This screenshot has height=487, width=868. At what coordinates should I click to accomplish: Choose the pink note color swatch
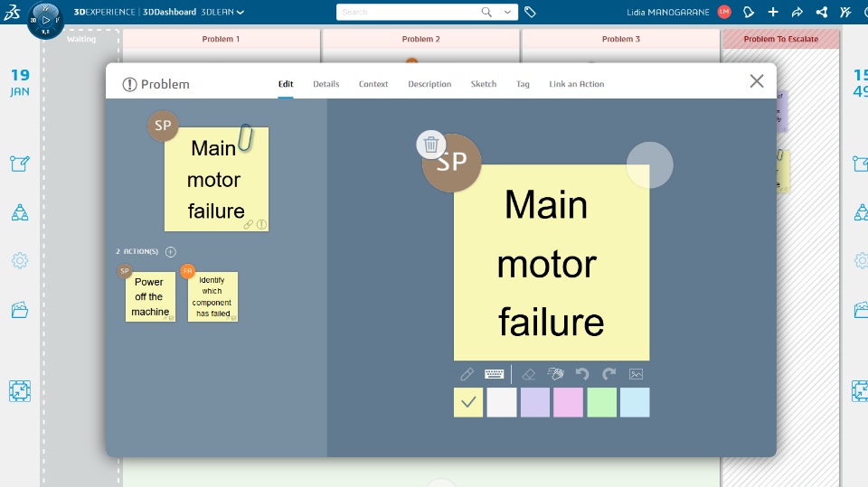(568, 402)
